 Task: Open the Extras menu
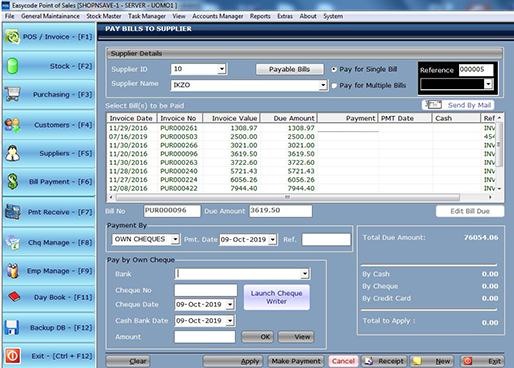pos(285,16)
